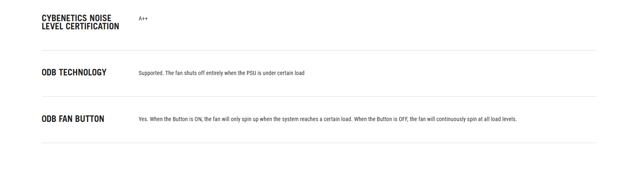Select the ODB Fan Button heading

(73, 119)
